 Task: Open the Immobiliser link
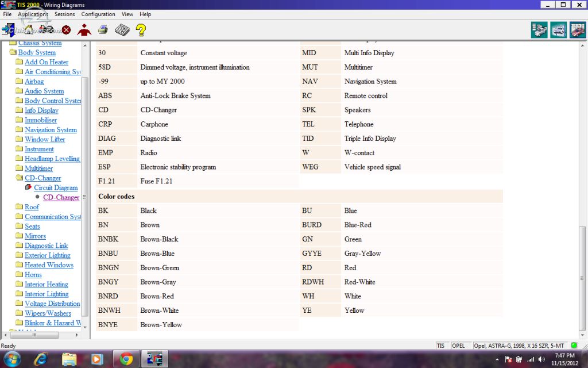(41, 120)
